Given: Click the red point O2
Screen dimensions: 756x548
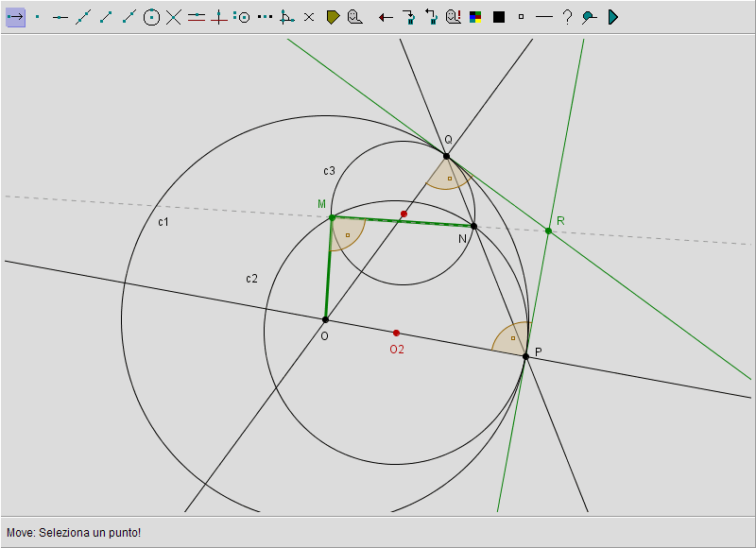Looking at the screenshot, I should coord(396,333).
